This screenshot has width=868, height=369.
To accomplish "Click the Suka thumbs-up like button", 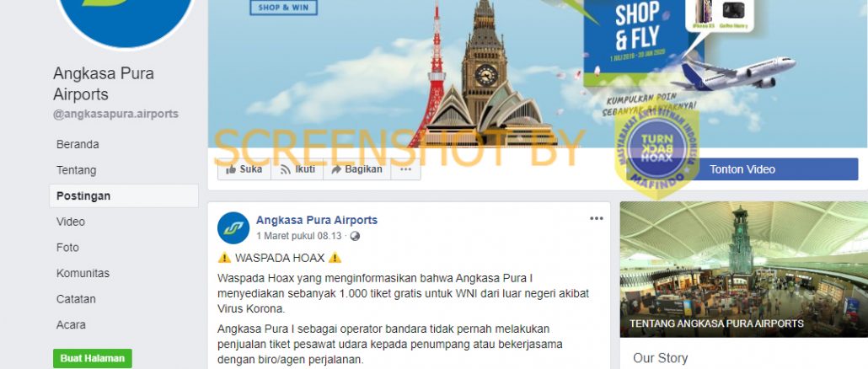I will pos(244,169).
